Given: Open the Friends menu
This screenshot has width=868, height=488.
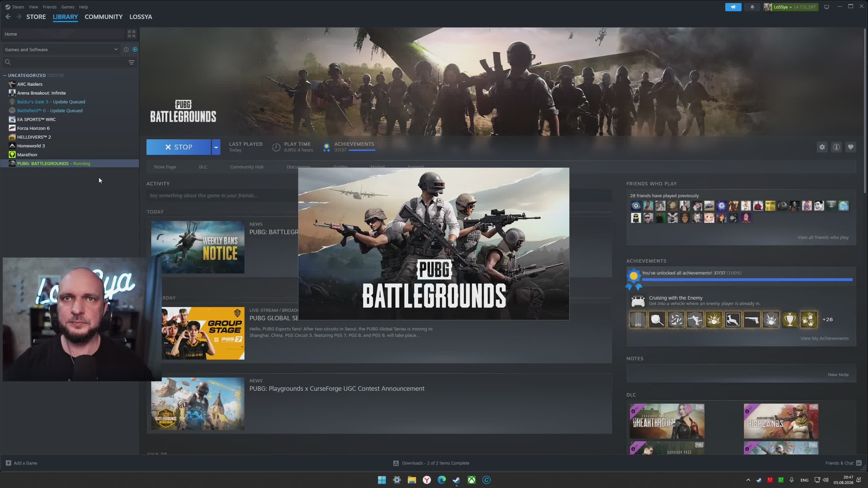Looking at the screenshot, I should click(50, 7).
